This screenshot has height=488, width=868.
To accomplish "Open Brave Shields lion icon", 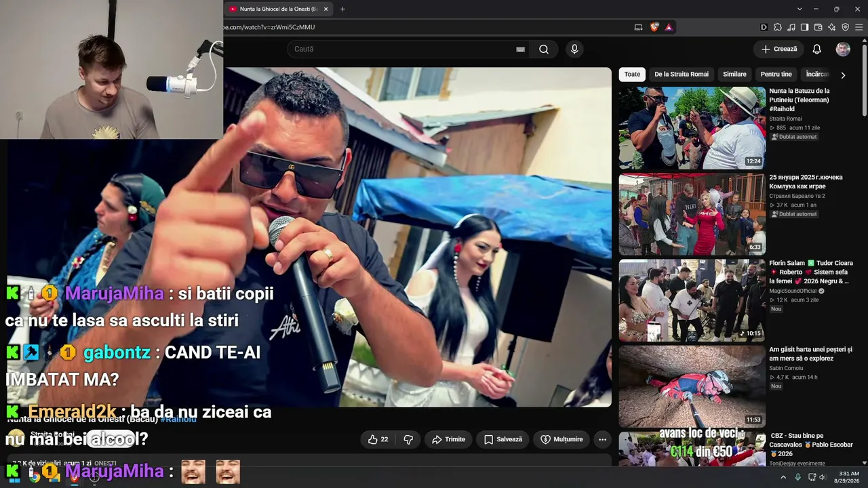I will (x=654, y=27).
